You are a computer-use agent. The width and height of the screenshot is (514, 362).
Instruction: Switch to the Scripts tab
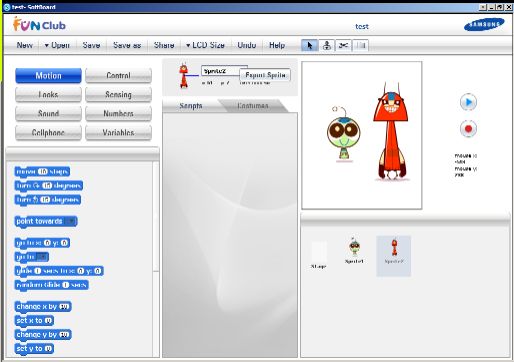(191, 106)
